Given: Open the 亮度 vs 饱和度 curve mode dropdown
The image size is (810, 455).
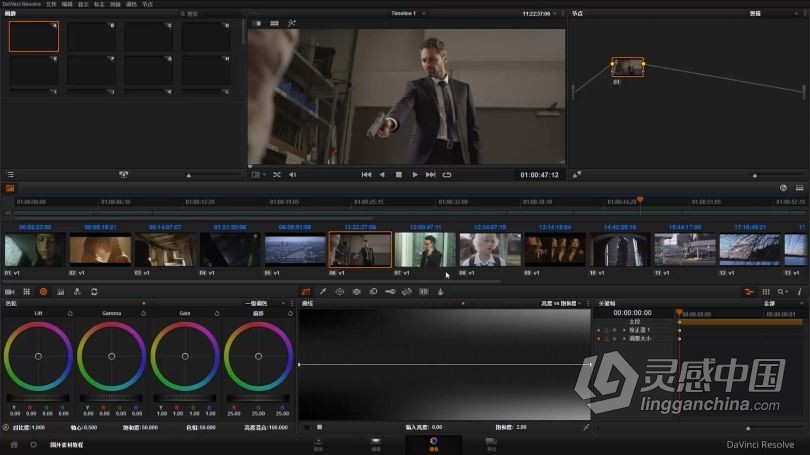Looking at the screenshot, I should point(562,303).
